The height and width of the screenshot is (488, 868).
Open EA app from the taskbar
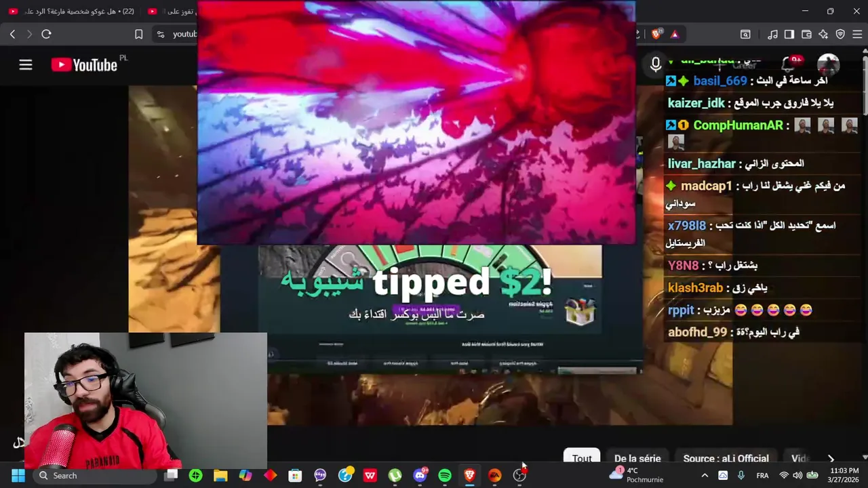[494, 475]
